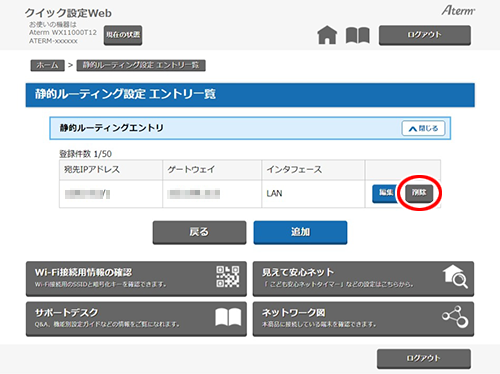Open the ネットワーク図 card
Viewport: 500px width, 374px height.
point(363,319)
